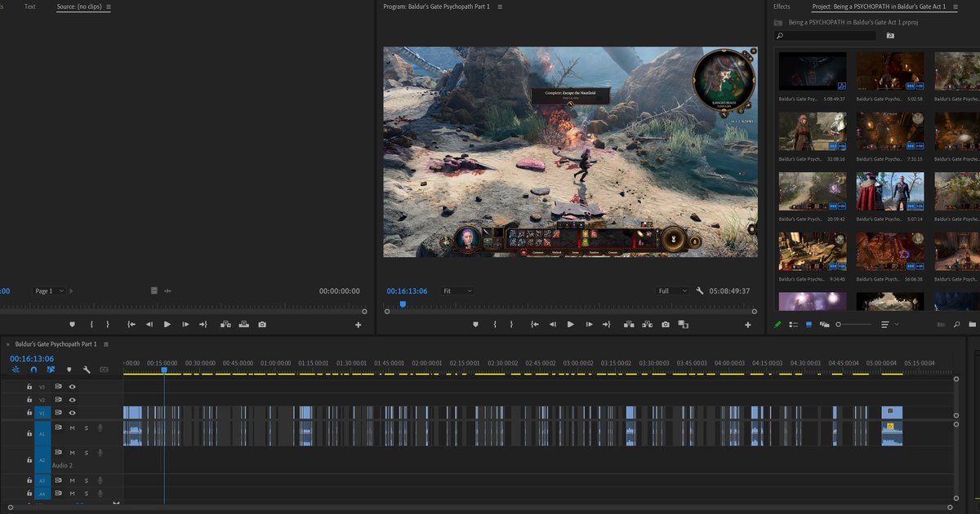Click the Program monitor scrubber playhead
Image resolution: width=980 pixels, height=514 pixels.
(403, 304)
